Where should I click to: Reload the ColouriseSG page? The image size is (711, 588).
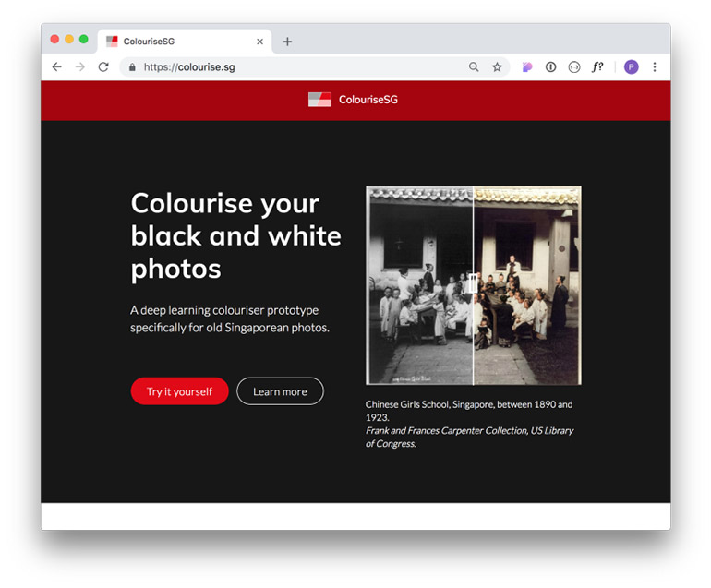[103, 67]
